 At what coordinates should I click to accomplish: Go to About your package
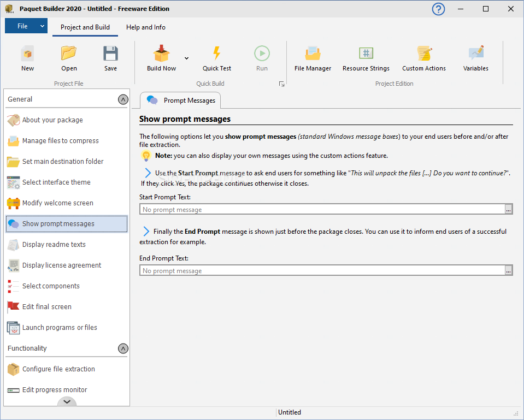tap(67, 120)
